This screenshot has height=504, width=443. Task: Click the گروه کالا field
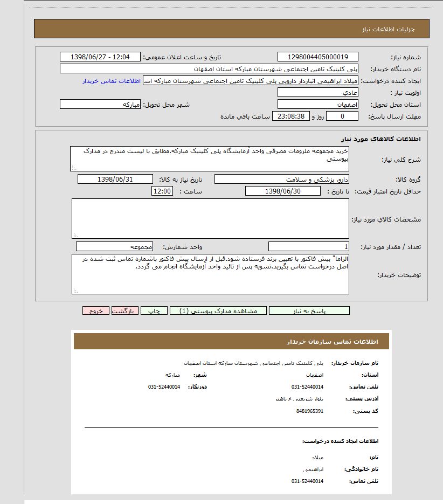pos(282,179)
